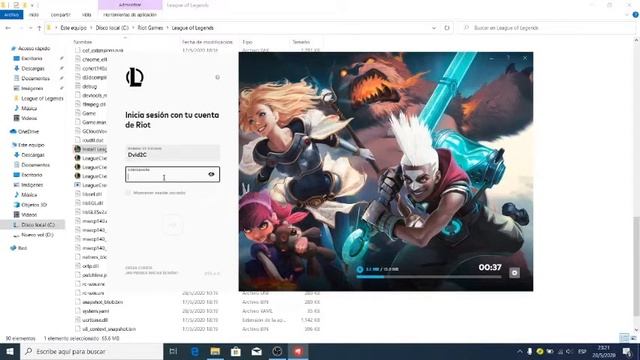Screen dimensions: 640x360
Task: Open Task View on the taskbar
Action: (x=173, y=351)
